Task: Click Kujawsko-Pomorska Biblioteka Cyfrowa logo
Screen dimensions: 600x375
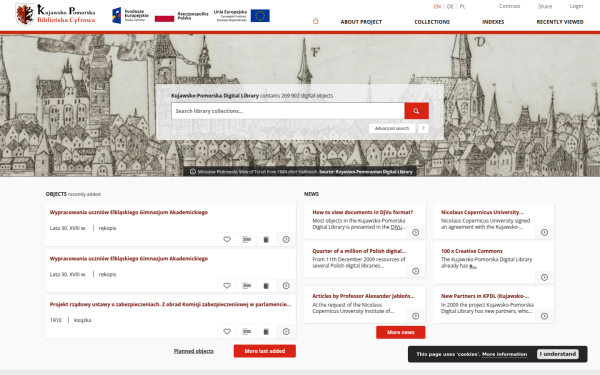Action: coord(55,15)
